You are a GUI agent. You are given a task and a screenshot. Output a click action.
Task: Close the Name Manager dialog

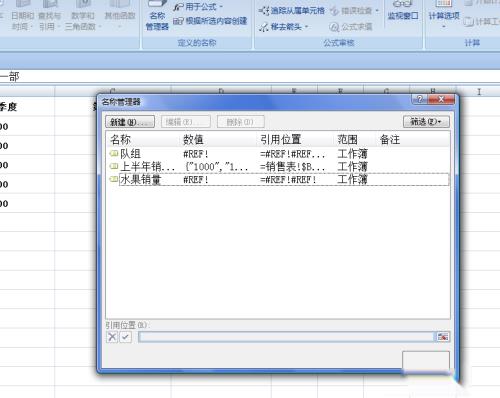click(x=441, y=99)
